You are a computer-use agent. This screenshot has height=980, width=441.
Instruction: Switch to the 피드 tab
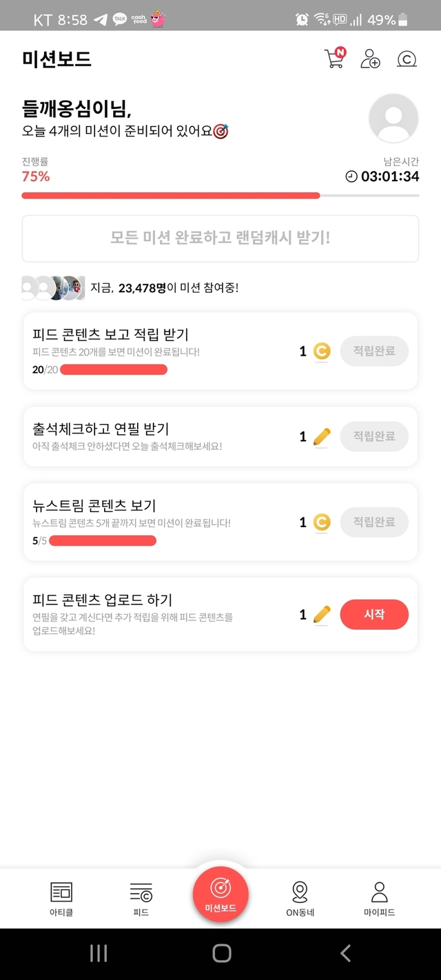point(141,898)
